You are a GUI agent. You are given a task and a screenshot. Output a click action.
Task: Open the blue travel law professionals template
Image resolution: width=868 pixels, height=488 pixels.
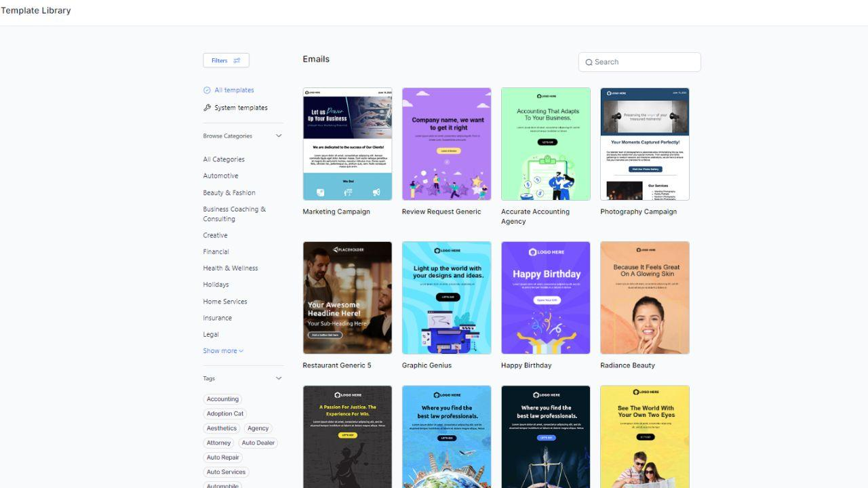(x=446, y=436)
